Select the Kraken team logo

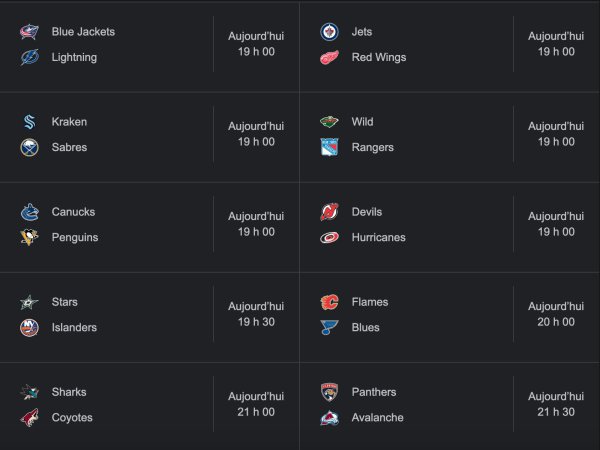point(29,122)
